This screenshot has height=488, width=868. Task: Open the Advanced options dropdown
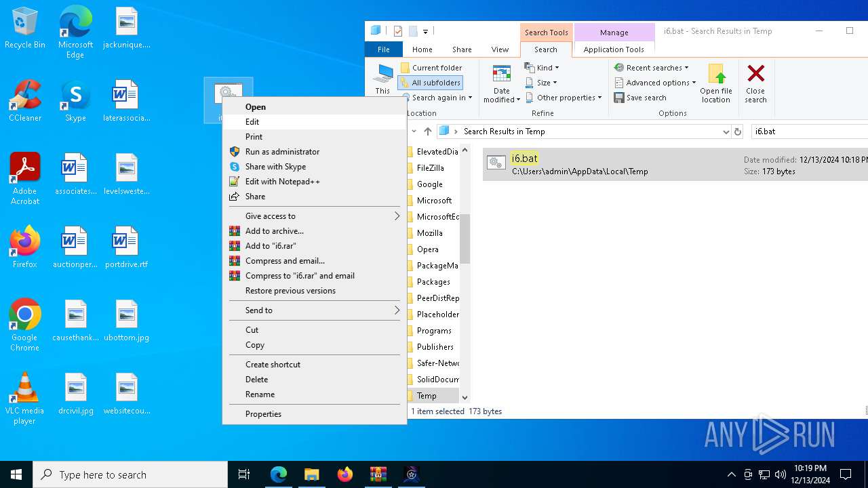tap(656, 83)
